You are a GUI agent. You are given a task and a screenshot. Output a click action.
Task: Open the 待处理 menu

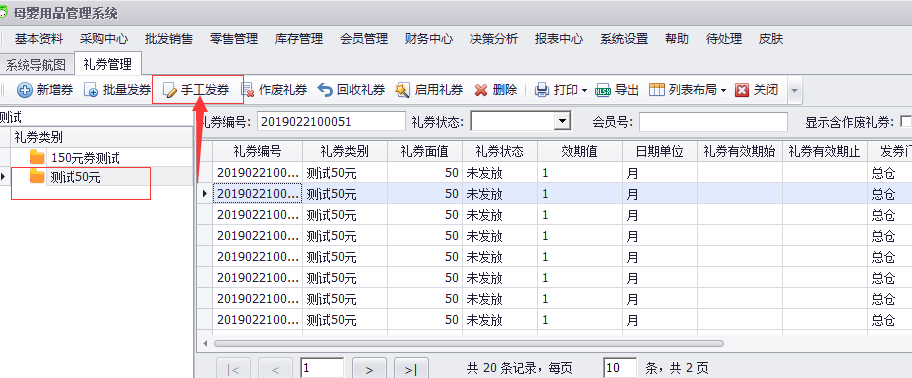click(x=724, y=39)
